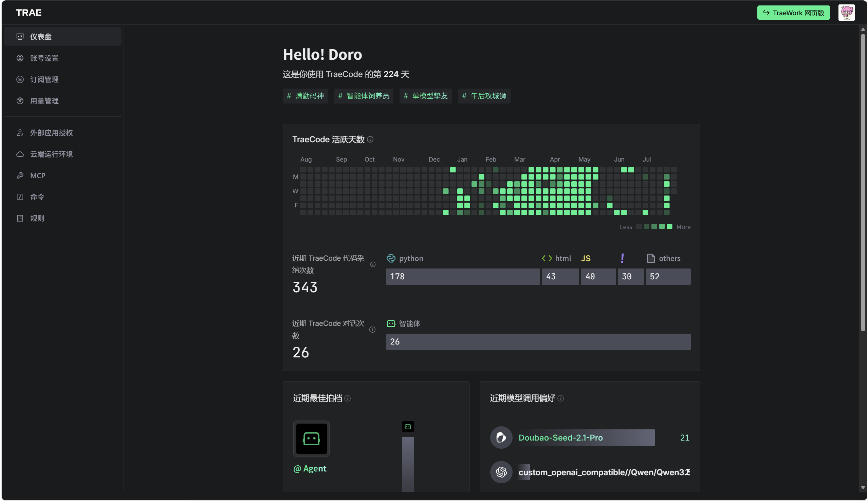Show info for TraeCode 活跃天数

(x=370, y=139)
